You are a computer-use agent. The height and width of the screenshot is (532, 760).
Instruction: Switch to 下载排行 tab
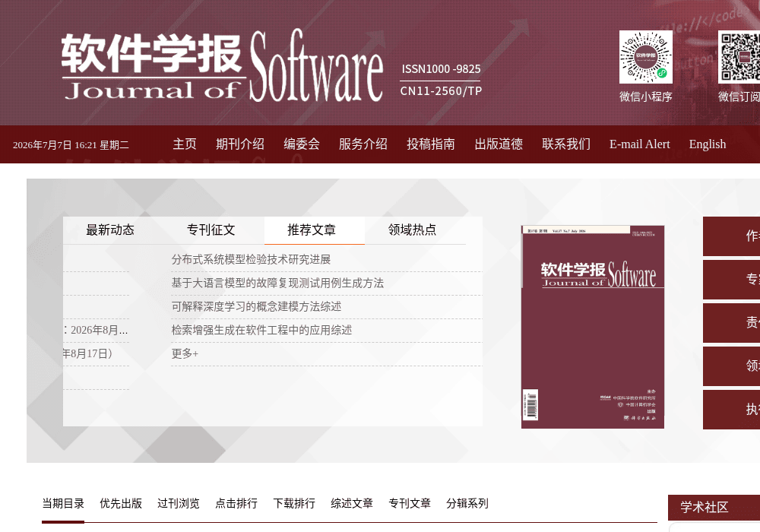[293, 503]
